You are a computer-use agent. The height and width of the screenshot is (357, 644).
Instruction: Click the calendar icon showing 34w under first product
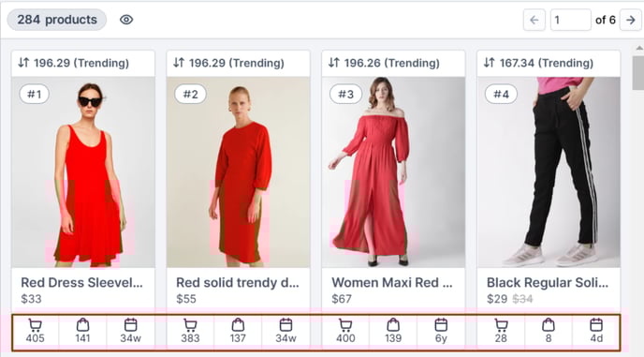pyautogui.click(x=131, y=325)
